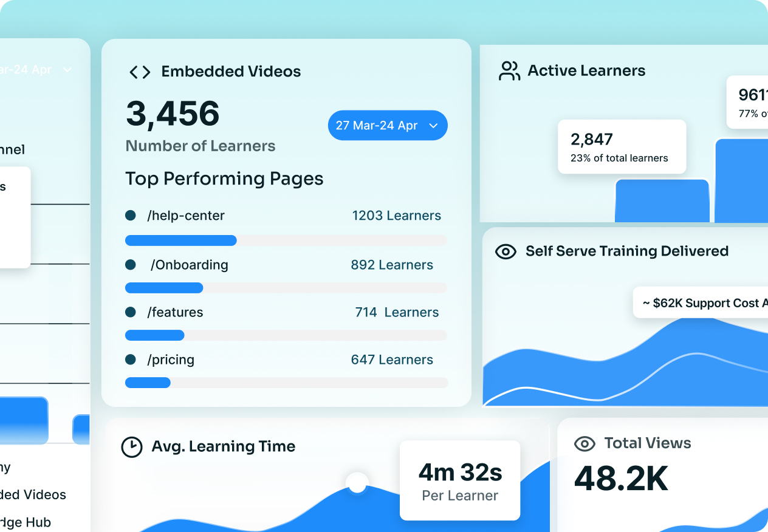Click the Number of Learners label

coord(201,146)
